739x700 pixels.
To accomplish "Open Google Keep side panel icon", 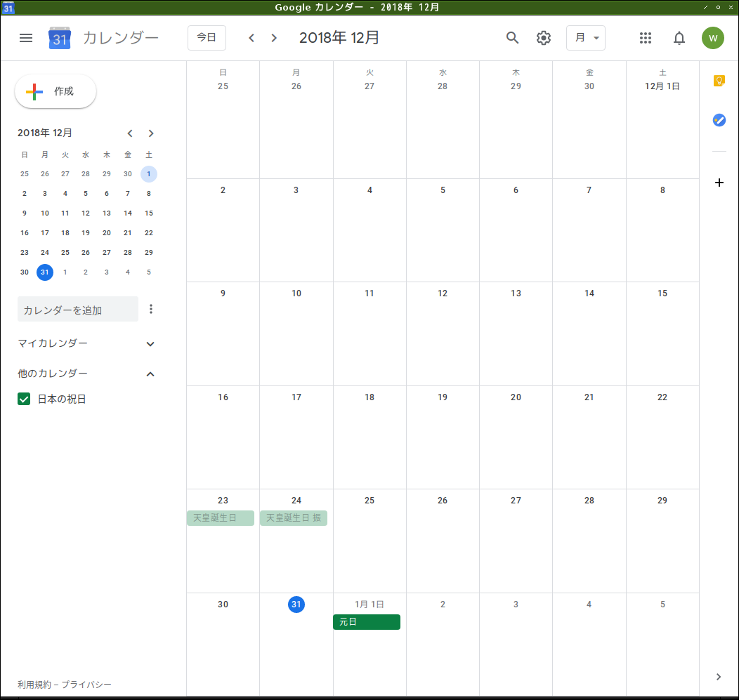I will tap(719, 81).
